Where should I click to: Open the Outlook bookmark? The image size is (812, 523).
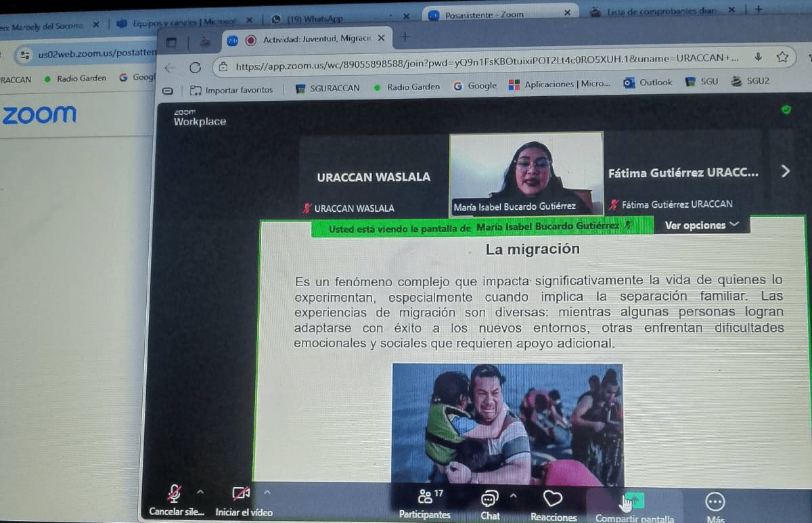click(648, 83)
